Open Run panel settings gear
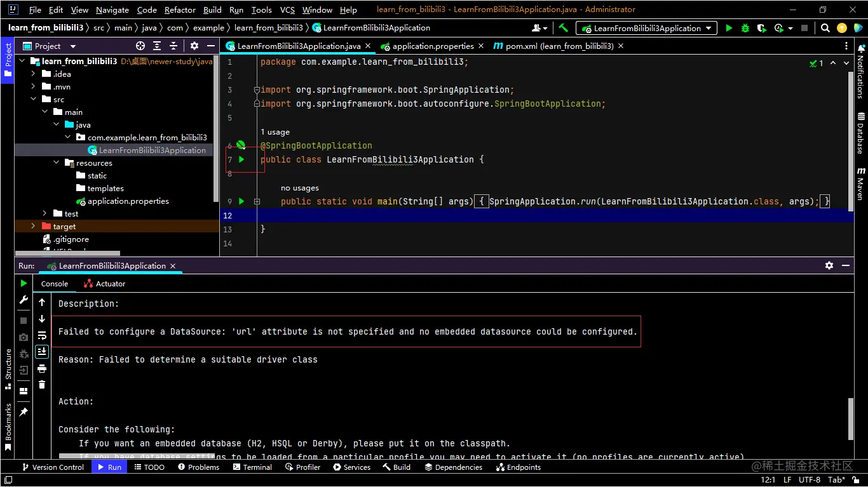Viewport: 868px width, 487px height. coord(829,265)
